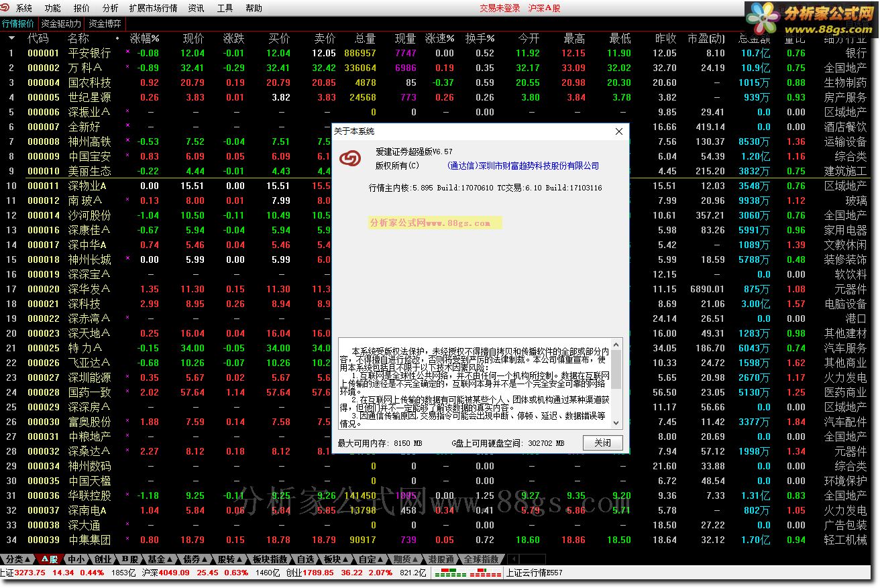880x588 pixels.
Task: Click the 上证 index value 3273.75
Action: [x=30, y=573]
